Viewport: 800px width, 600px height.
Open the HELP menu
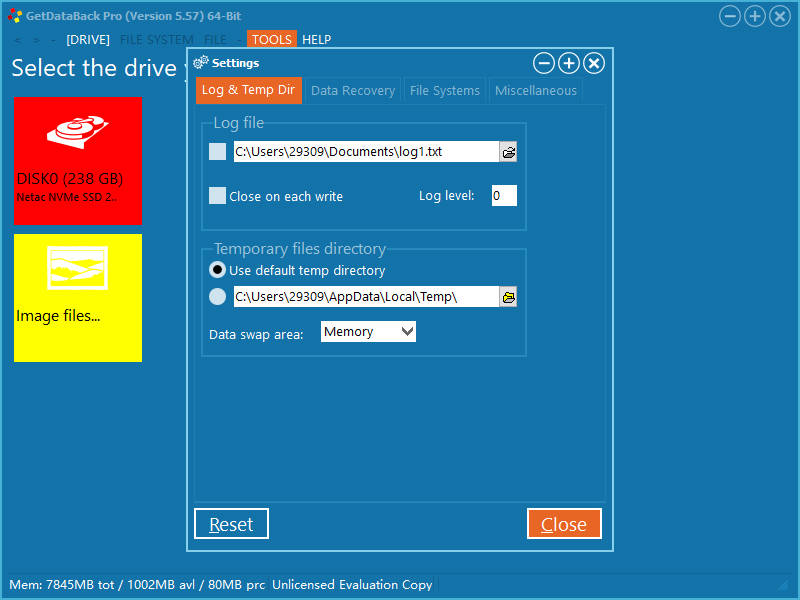[316, 40]
